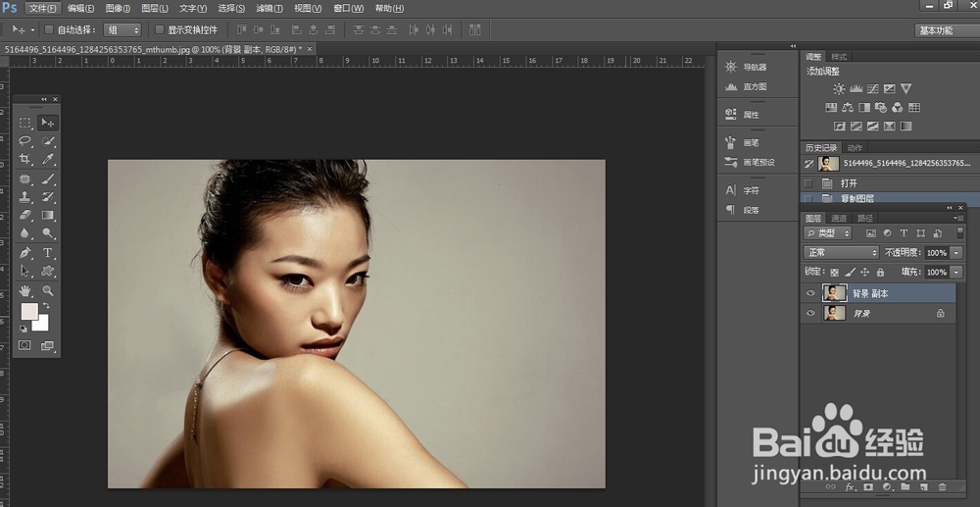The width and height of the screenshot is (980, 507).
Task: Click the layer style fx icon
Action: click(x=850, y=486)
